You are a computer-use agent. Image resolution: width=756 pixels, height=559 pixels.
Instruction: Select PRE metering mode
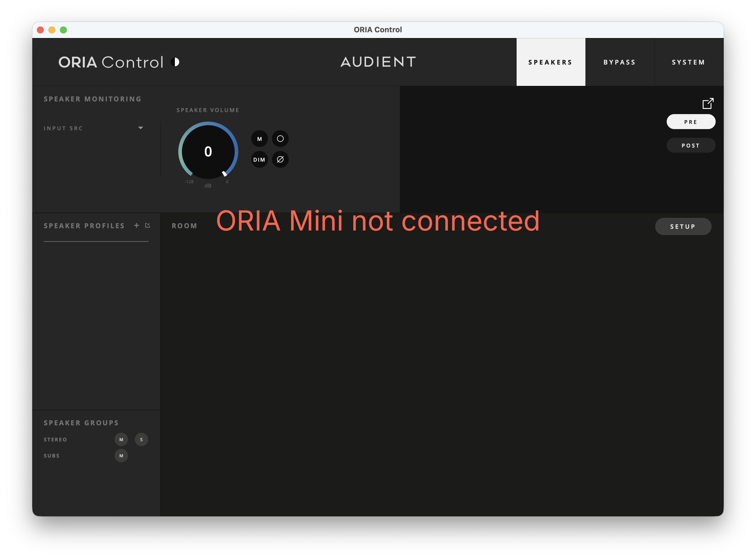[691, 122]
